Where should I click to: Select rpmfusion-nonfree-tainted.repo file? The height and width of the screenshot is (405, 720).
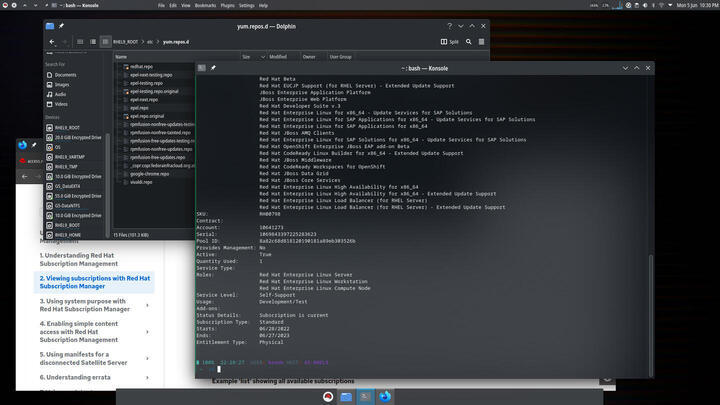pos(160,133)
